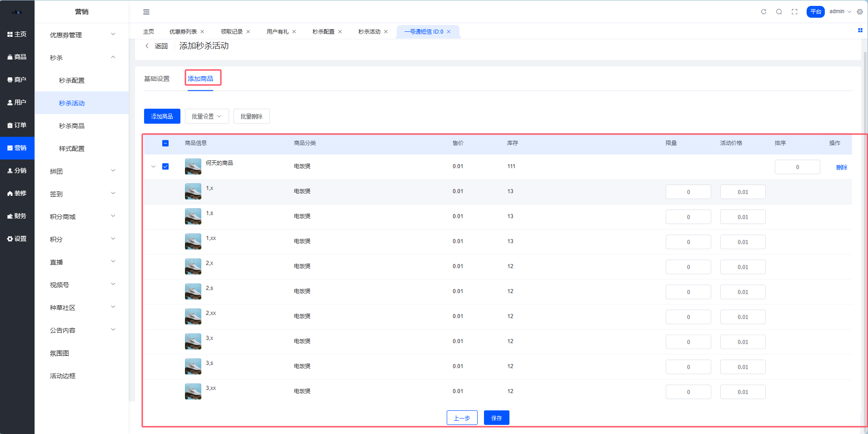
Task: Close the 优惠券列表 tab
Action: (x=202, y=31)
